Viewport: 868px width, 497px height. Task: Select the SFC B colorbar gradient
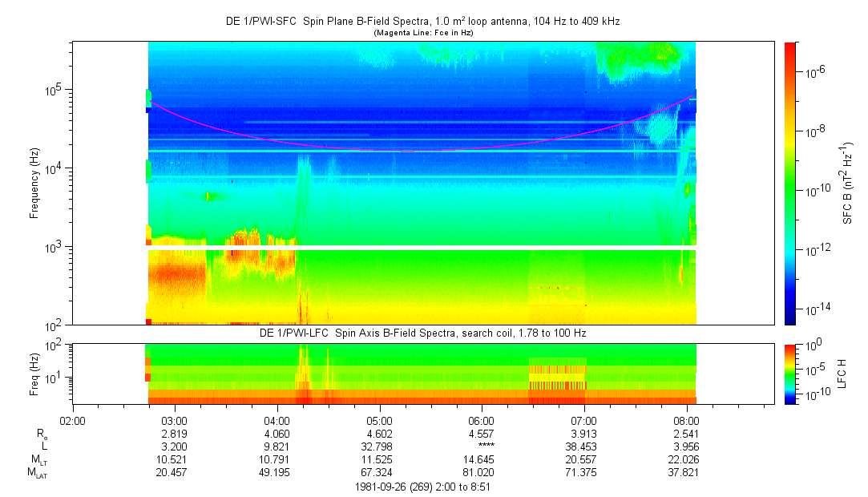(x=789, y=183)
